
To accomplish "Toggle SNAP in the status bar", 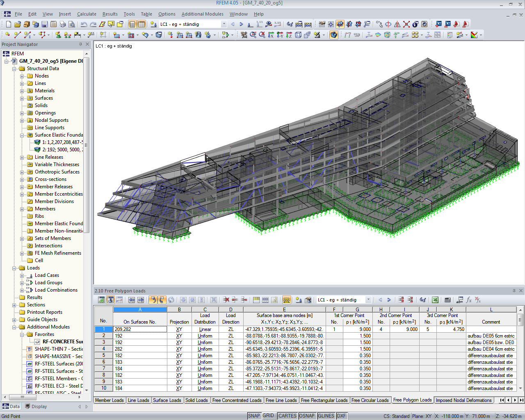I will coord(254,415).
